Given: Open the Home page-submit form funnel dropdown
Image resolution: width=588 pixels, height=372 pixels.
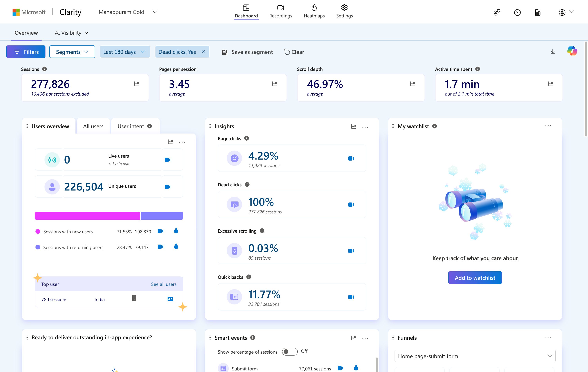Looking at the screenshot, I should click(475, 356).
